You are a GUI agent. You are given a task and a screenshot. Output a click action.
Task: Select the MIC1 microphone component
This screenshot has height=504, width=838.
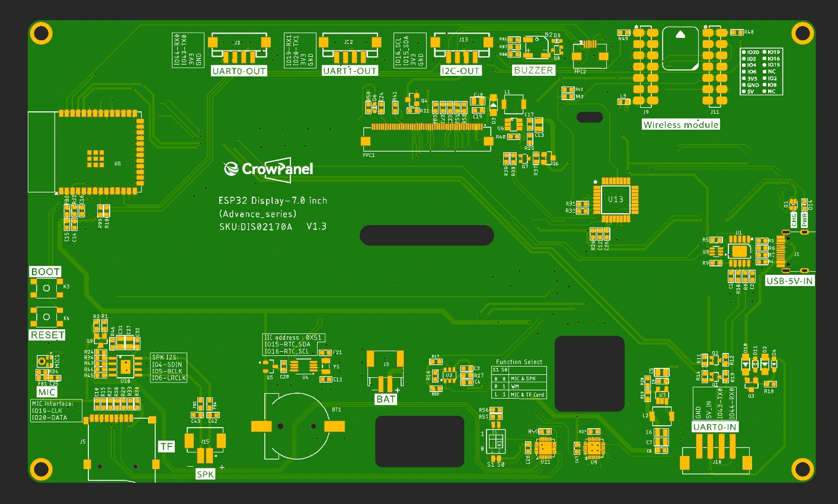click(44, 361)
